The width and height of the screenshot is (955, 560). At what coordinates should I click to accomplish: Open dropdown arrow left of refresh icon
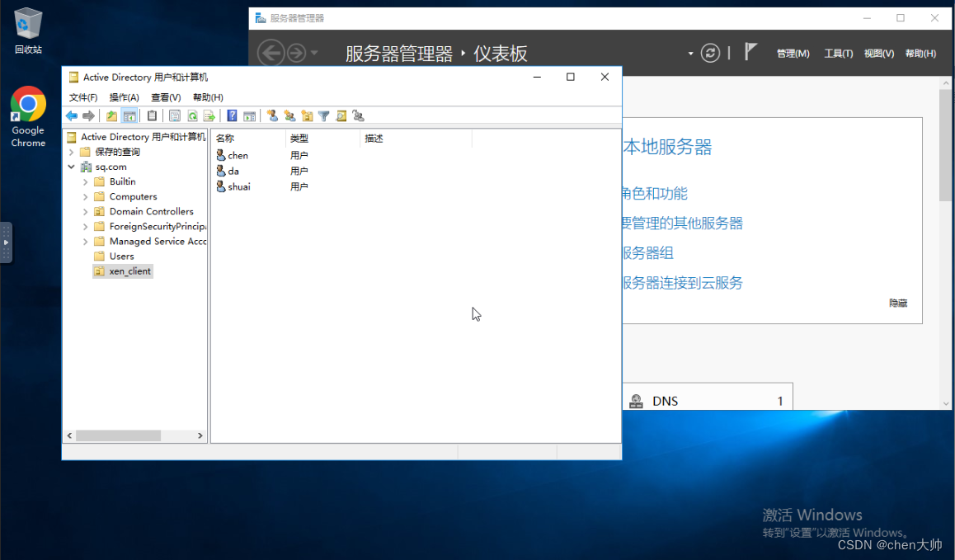point(690,54)
